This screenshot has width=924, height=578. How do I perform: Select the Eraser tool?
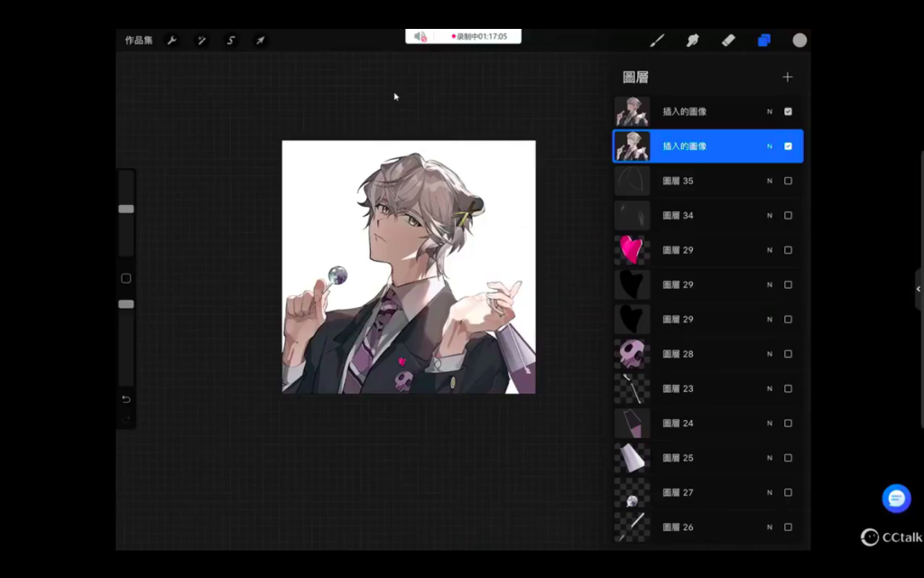[728, 41]
